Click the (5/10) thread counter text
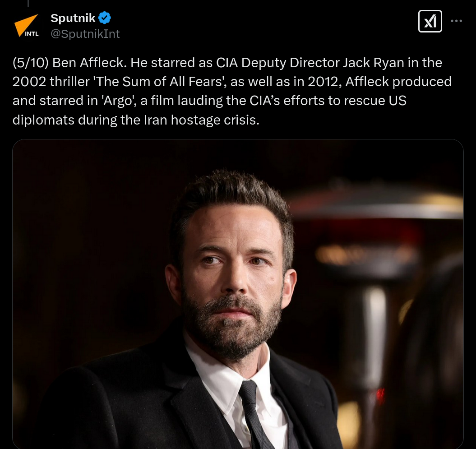476x449 pixels. pos(30,63)
